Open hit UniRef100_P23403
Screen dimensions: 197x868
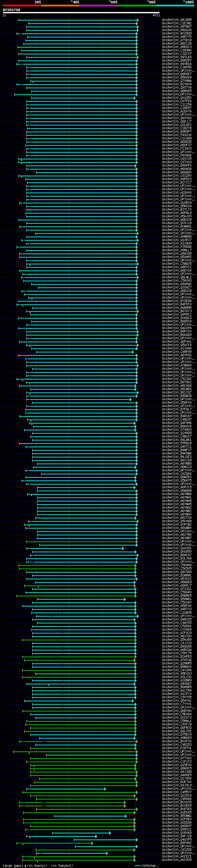coord(177,149)
